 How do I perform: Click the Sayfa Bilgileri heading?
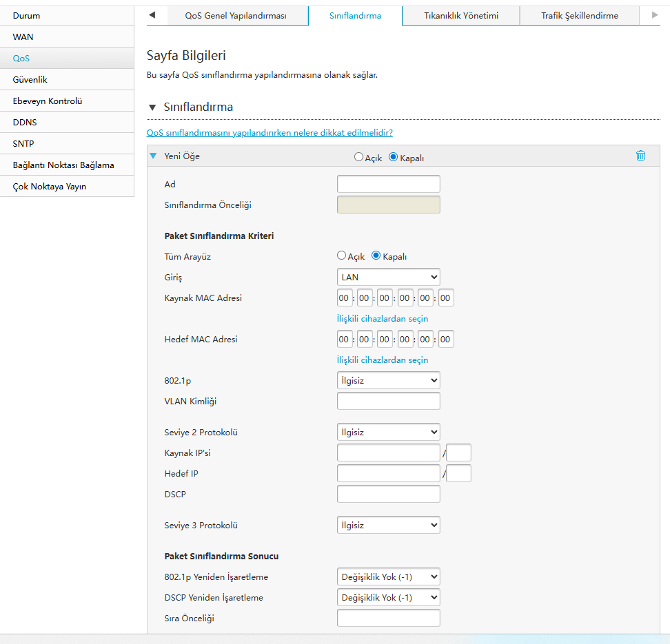click(186, 56)
